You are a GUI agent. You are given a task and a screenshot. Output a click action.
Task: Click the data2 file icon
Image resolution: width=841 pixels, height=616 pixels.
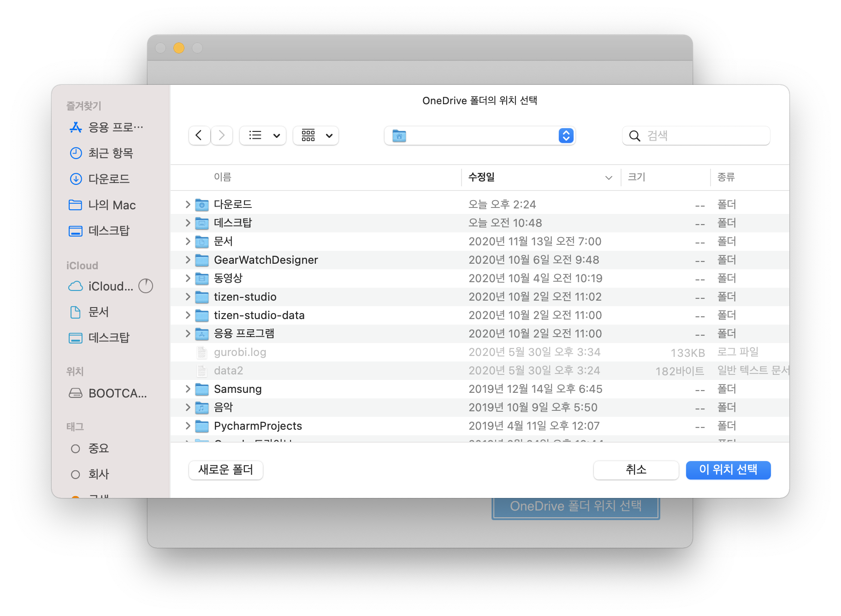click(x=202, y=371)
